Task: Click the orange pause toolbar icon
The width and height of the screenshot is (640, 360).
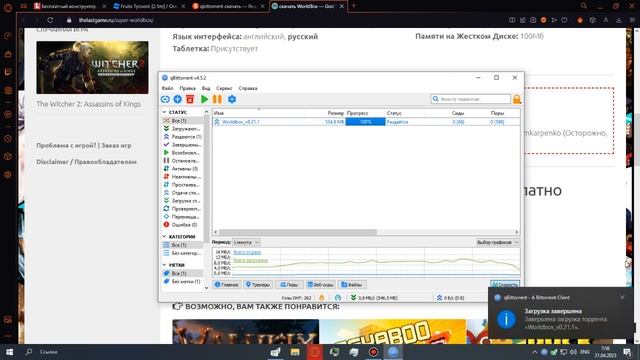Action: 217,99
